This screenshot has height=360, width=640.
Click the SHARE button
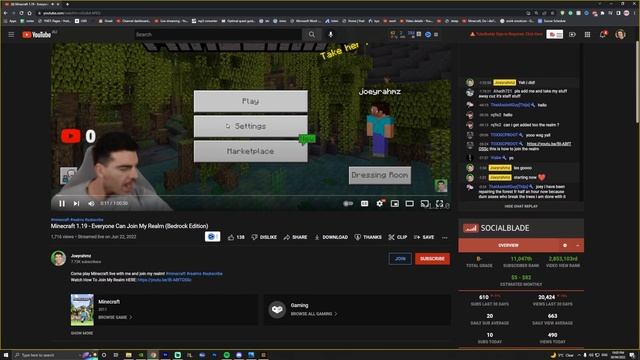coord(295,237)
